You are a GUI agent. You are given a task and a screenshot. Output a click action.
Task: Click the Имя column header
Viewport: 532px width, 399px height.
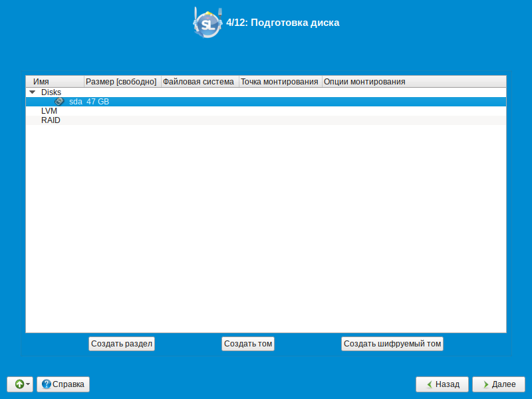pos(55,81)
